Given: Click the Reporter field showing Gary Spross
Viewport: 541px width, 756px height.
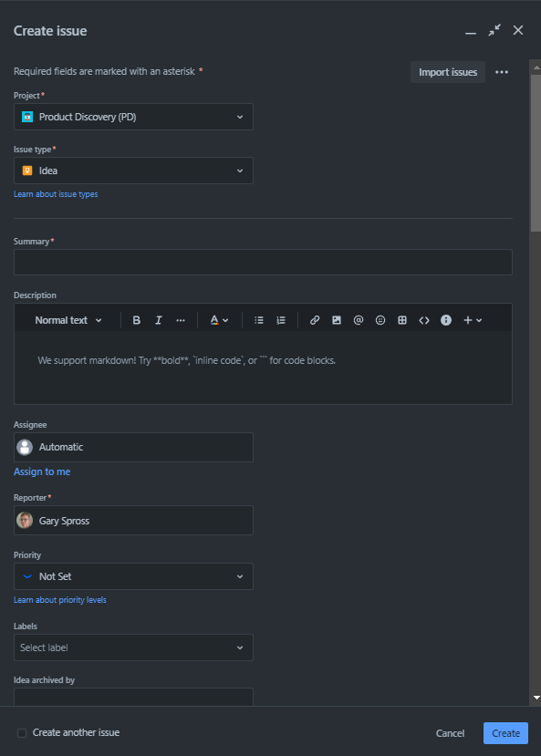Looking at the screenshot, I should point(133,521).
